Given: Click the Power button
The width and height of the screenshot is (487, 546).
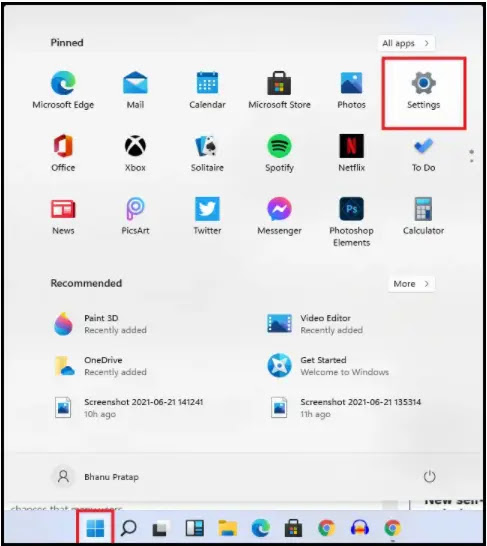Looking at the screenshot, I should point(429,476).
